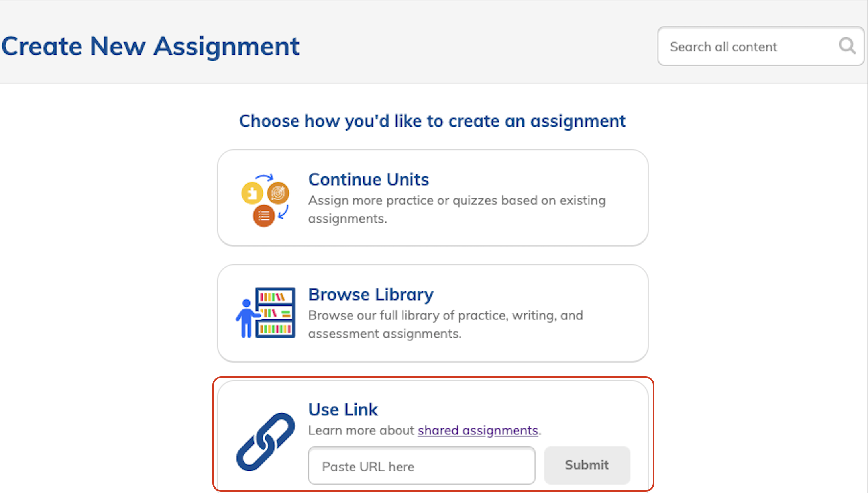868x493 pixels.
Task: Click the Use Link title text
Action: tap(343, 409)
